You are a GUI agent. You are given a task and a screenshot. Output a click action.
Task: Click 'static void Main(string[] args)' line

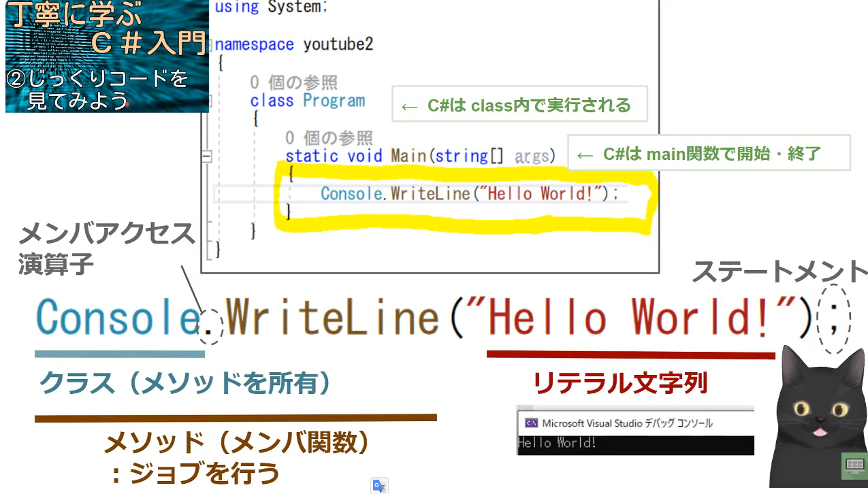(x=421, y=156)
